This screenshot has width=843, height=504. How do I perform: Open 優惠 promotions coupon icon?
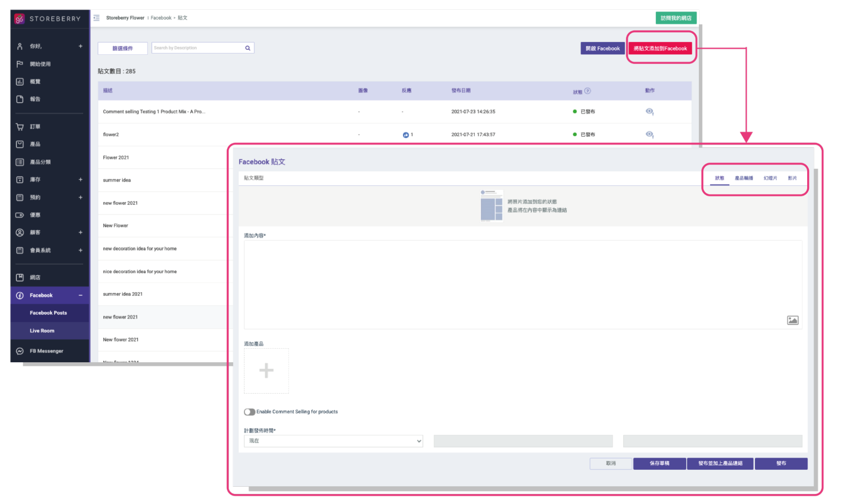click(x=19, y=215)
